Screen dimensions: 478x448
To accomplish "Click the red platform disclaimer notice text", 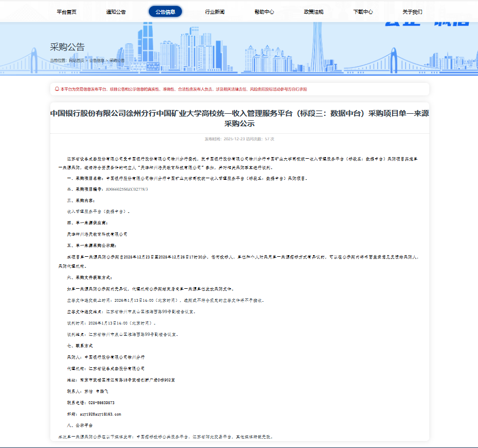I will pos(184,89).
